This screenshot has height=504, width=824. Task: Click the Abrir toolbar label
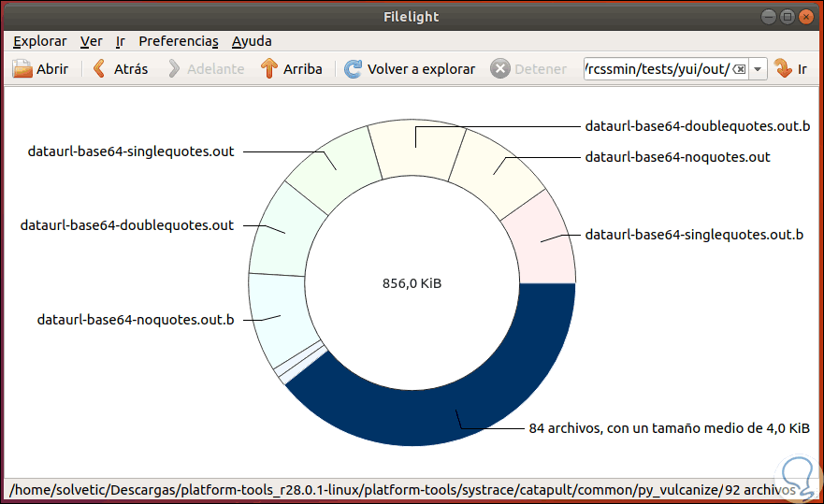point(52,69)
